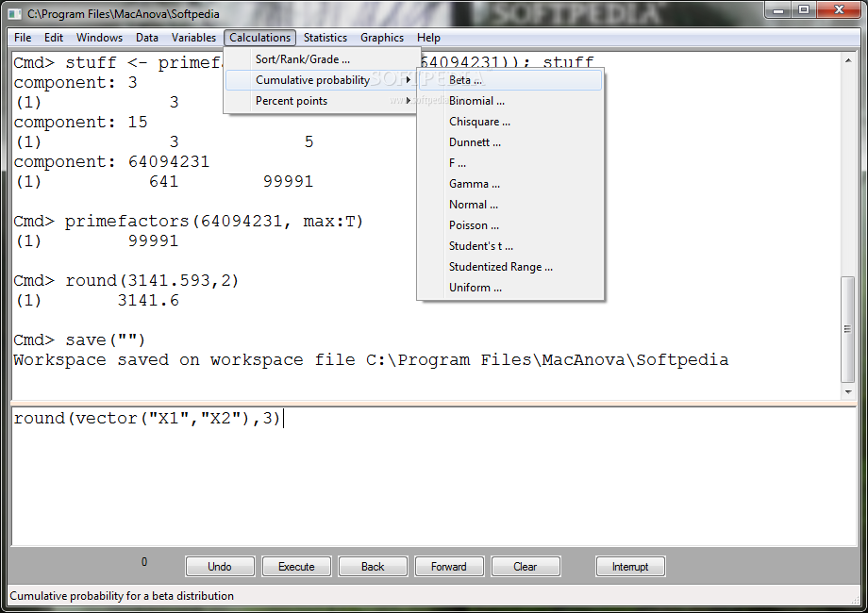The width and height of the screenshot is (868, 613).
Task: Close the MacAnova window
Action: pos(839,10)
